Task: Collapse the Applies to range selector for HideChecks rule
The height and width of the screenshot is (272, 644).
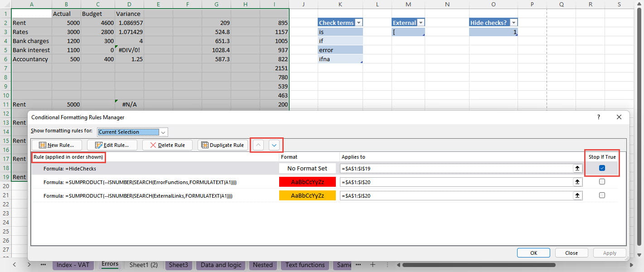Action: pos(577,168)
